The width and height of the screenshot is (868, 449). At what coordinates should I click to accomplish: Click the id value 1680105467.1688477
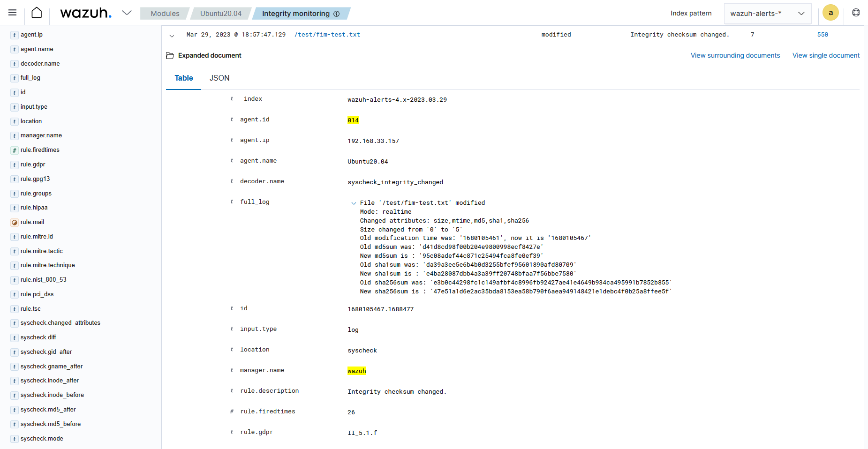click(380, 309)
